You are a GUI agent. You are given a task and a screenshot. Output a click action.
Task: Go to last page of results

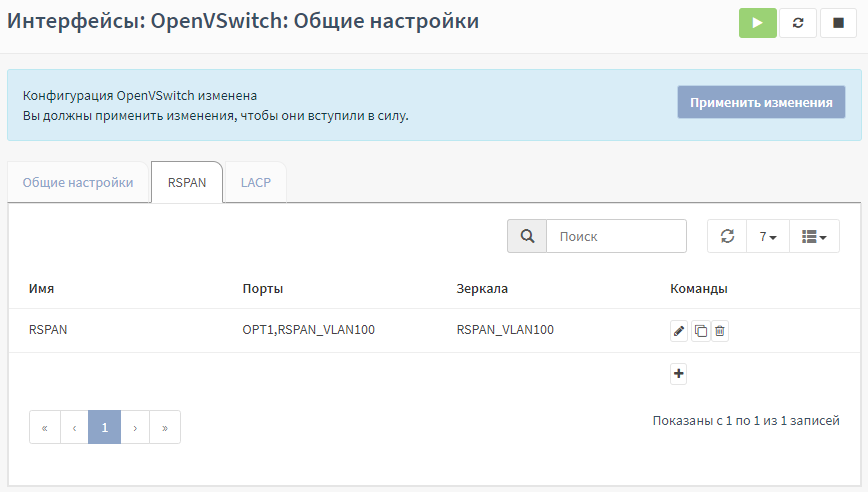pos(165,427)
